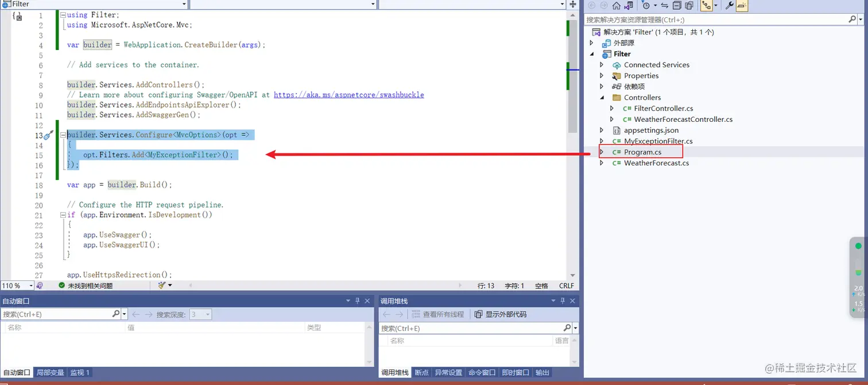
Task: Open WeatherForecastController.cs file
Action: point(683,120)
